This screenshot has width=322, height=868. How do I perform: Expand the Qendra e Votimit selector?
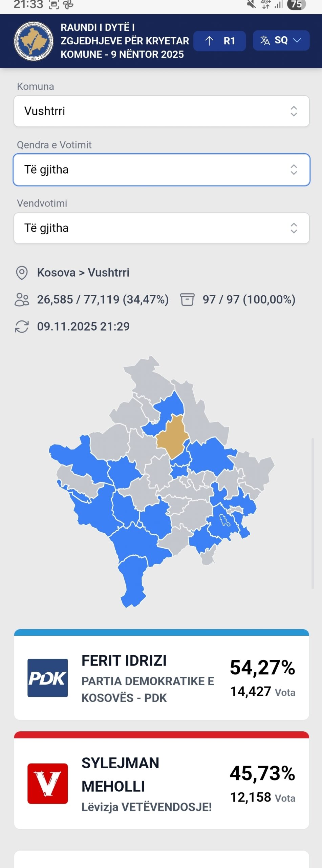click(x=161, y=170)
